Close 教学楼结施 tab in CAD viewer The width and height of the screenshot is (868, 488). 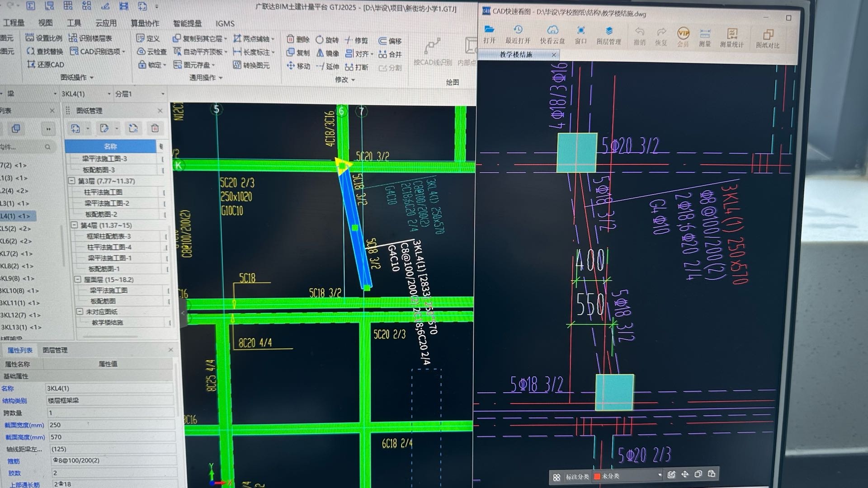(554, 55)
